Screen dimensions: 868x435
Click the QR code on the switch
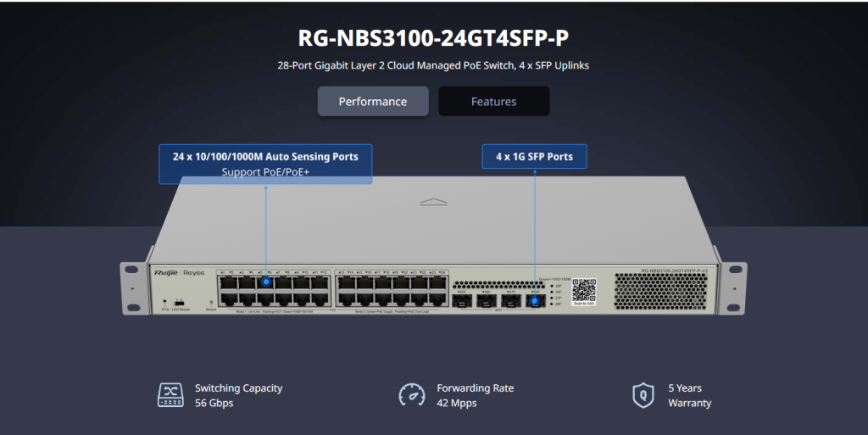point(583,291)
